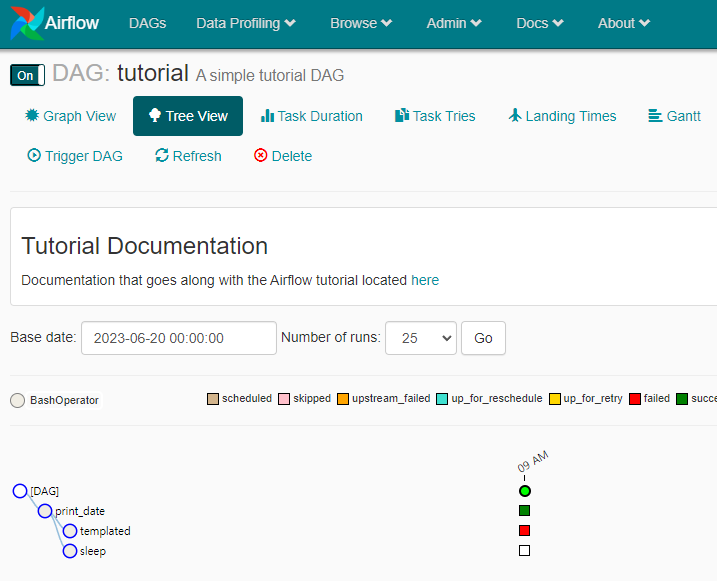Click the Refresh arrows icon
The height and width of the screenshot is (581, 717).
(162, 155)
